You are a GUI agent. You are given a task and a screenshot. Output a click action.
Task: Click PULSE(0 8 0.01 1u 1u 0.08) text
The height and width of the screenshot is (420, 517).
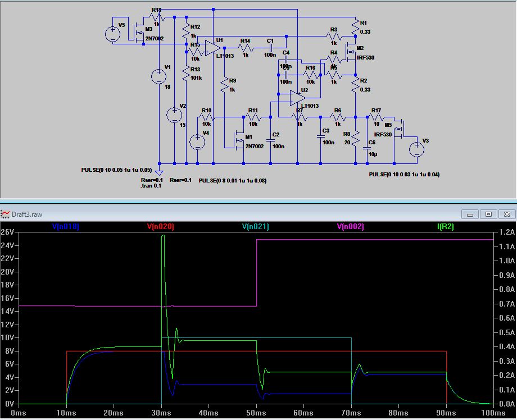click(233, 180)
